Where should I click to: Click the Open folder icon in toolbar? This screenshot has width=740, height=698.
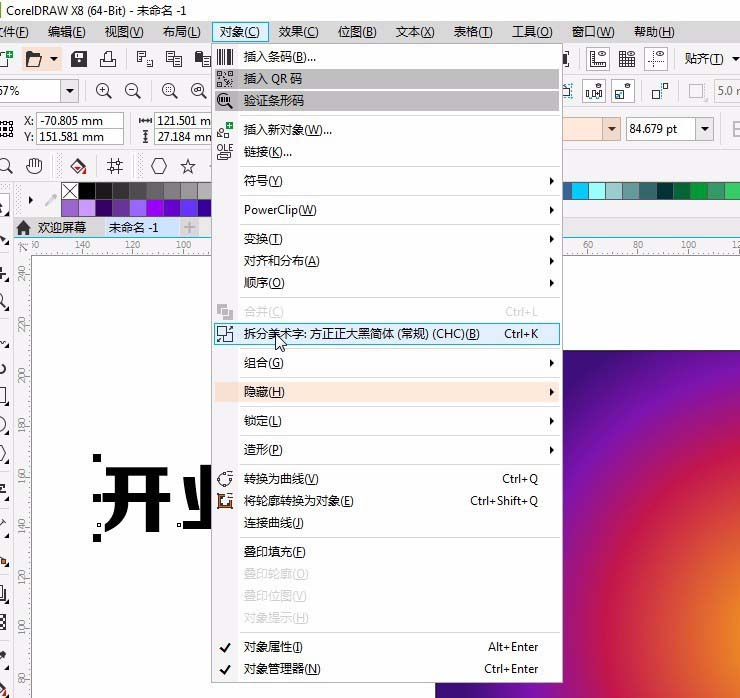(x=34, y=59)
